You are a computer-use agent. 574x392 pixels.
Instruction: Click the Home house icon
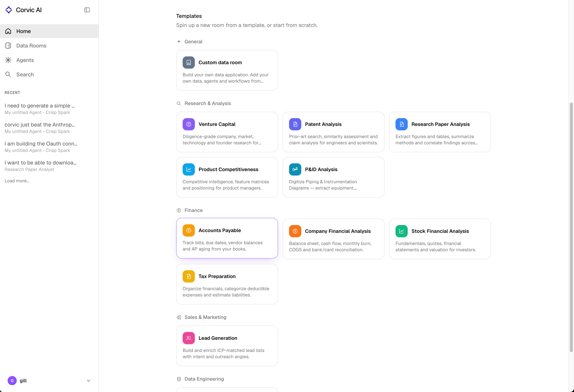[x=8, y=31]
